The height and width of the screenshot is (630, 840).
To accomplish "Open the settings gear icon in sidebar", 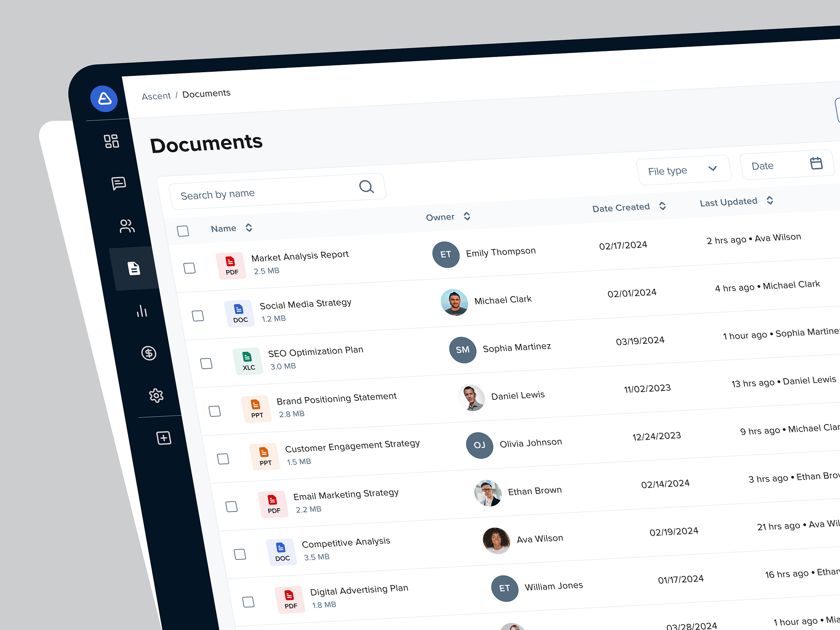I will pos(156,395).
